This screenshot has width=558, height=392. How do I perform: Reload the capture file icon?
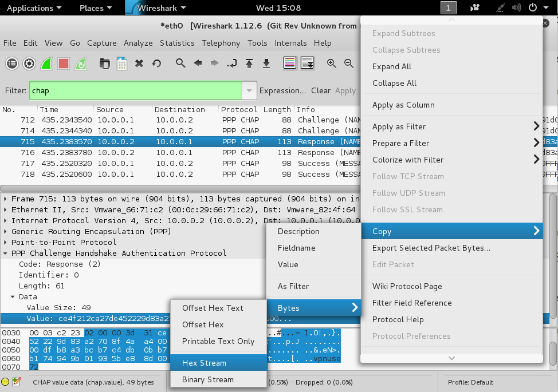(x=156, y=64)
